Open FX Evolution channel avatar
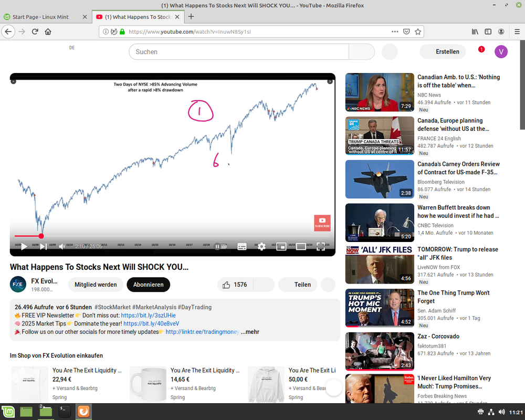This screenshot has width=525, height=420. coord(18,285)
